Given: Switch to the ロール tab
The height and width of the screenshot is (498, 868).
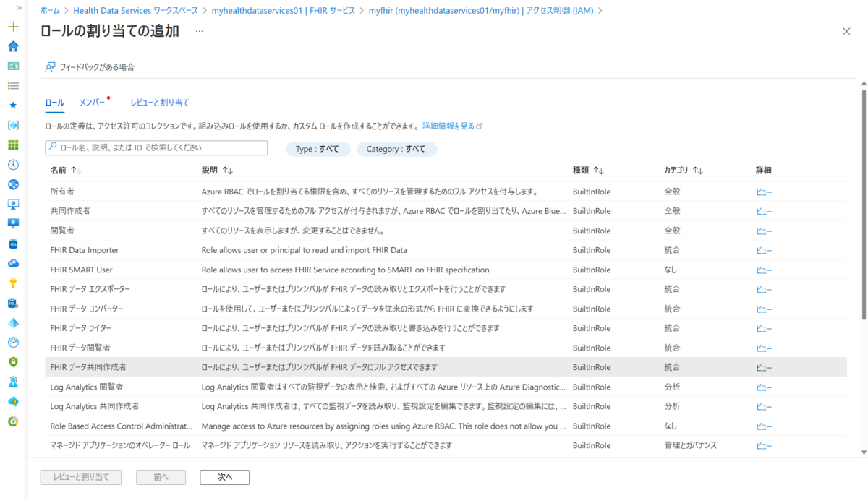Looking at the screenshot, I should 55,103.
